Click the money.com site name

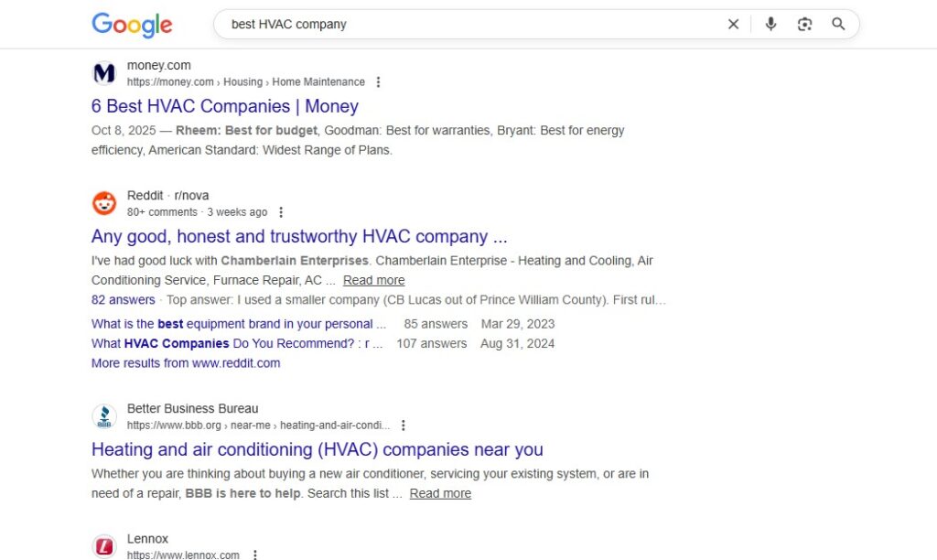(159, 65)
